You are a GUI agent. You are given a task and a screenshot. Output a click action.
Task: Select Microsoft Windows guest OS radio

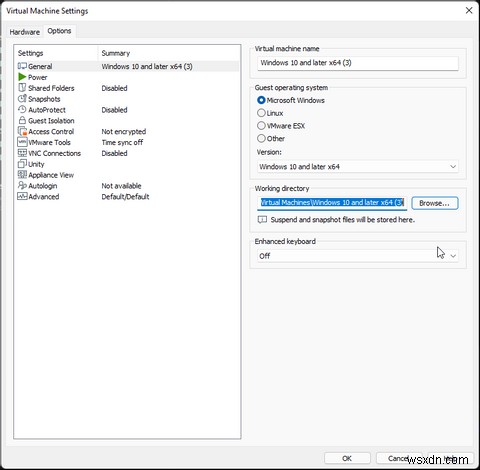point(261,100)
